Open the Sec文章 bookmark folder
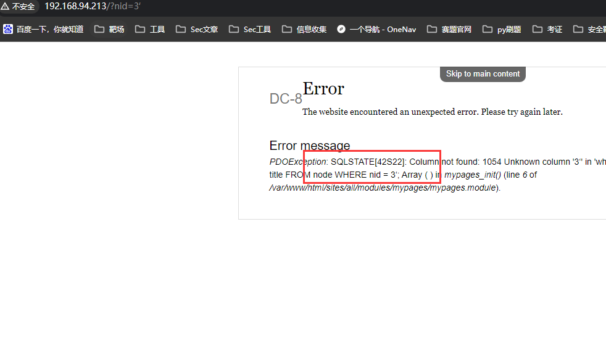 click(x=197, y=30)
